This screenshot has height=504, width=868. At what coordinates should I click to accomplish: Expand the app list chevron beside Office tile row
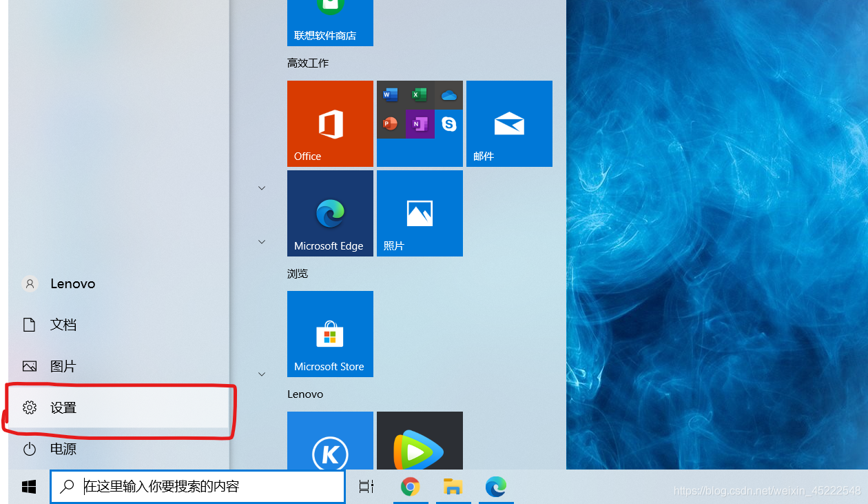[x=262, y=188]
